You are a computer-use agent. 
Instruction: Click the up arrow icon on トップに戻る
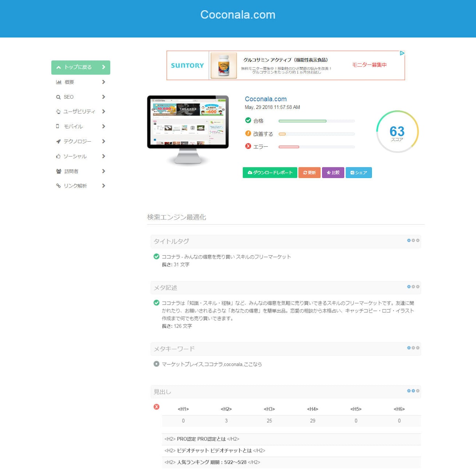point(59,67)
